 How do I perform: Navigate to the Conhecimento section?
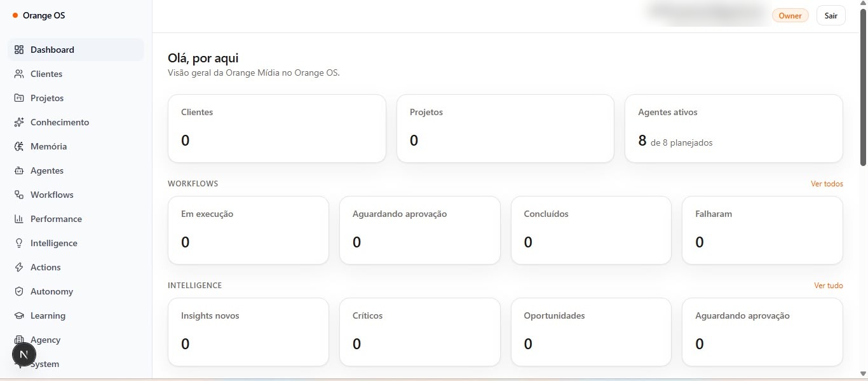coord(76,122)
